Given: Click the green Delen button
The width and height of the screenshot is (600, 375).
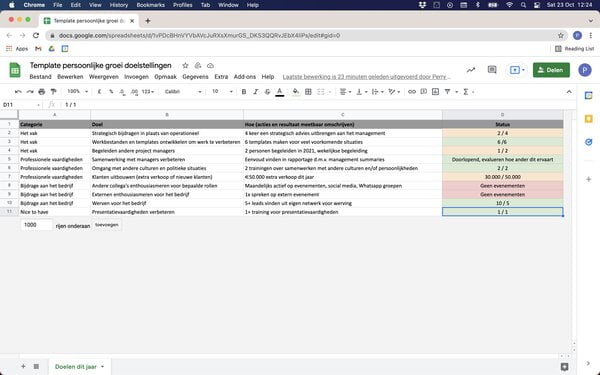Looking at the screenshot, I should [x=551, y=70].
